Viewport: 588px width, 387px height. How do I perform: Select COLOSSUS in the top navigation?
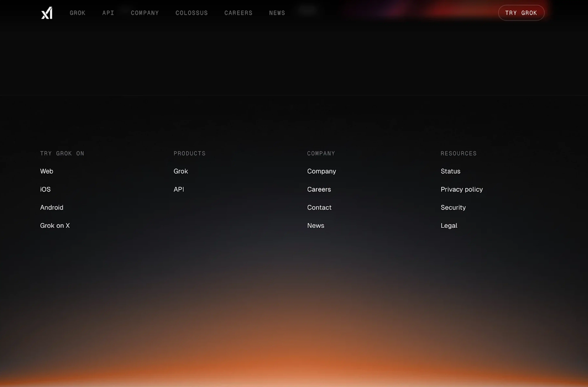point(191,13)
